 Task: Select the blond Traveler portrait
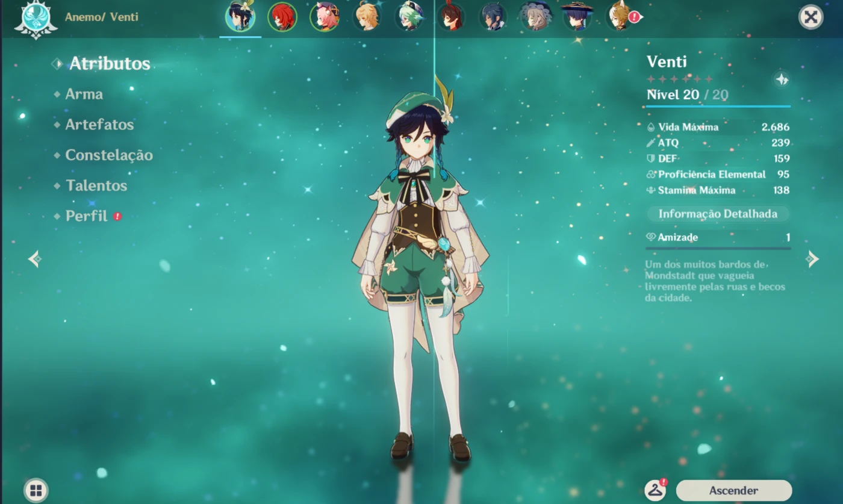point(367,17)
